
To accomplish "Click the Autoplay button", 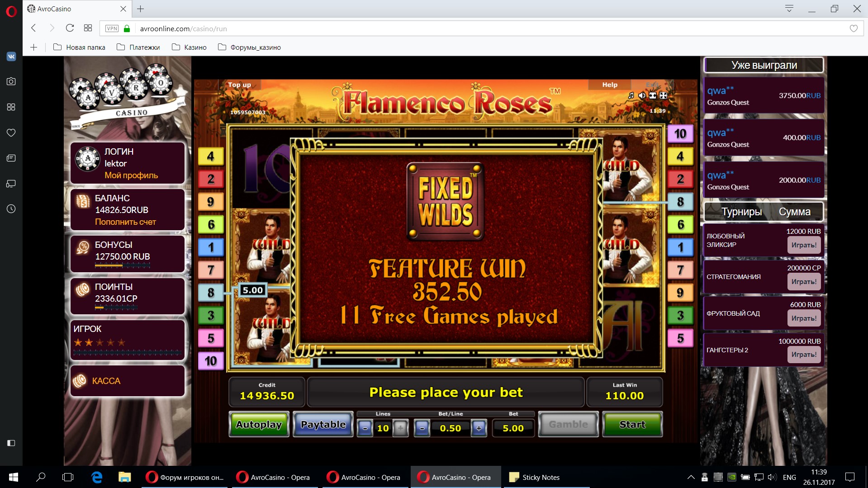I will (259, 424).
